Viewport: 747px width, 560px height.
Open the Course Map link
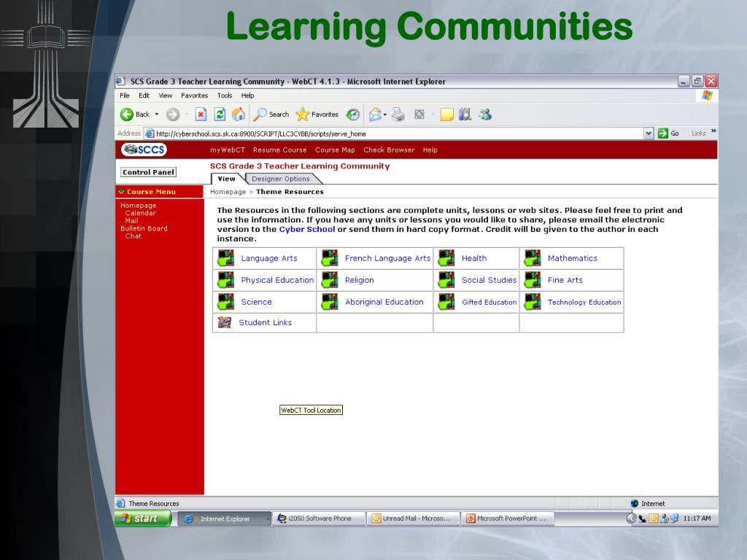tap(335, 149)
